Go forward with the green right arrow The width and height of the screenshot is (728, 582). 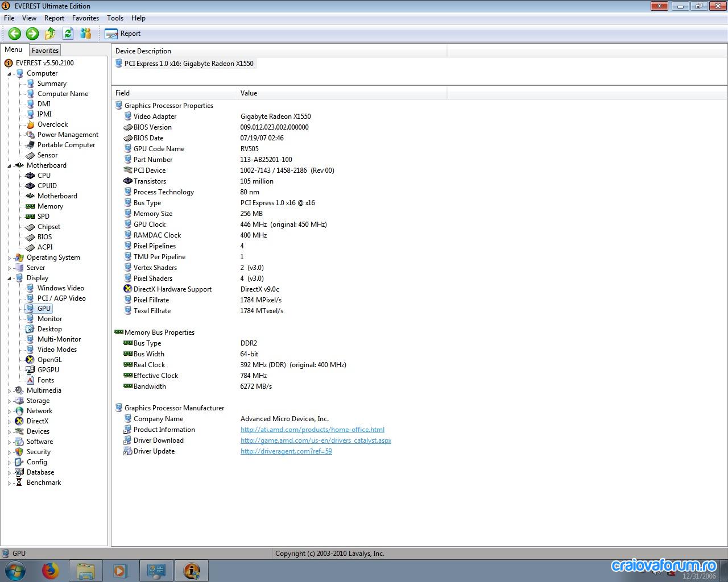tap(32, 34)
